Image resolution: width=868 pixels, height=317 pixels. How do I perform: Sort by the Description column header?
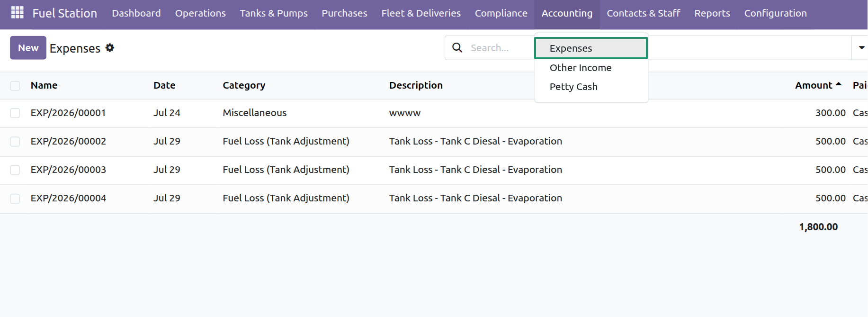(416, 85)
